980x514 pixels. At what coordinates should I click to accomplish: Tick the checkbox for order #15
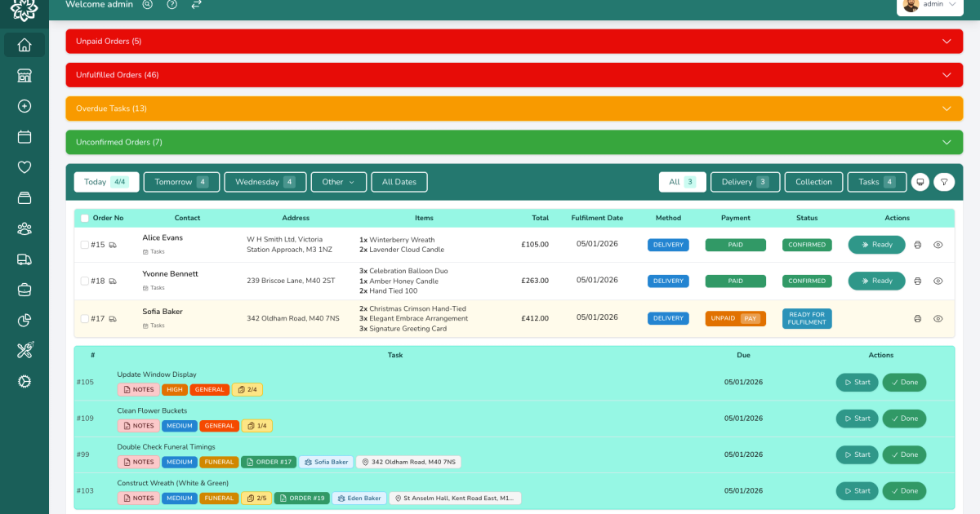point(84,245)
